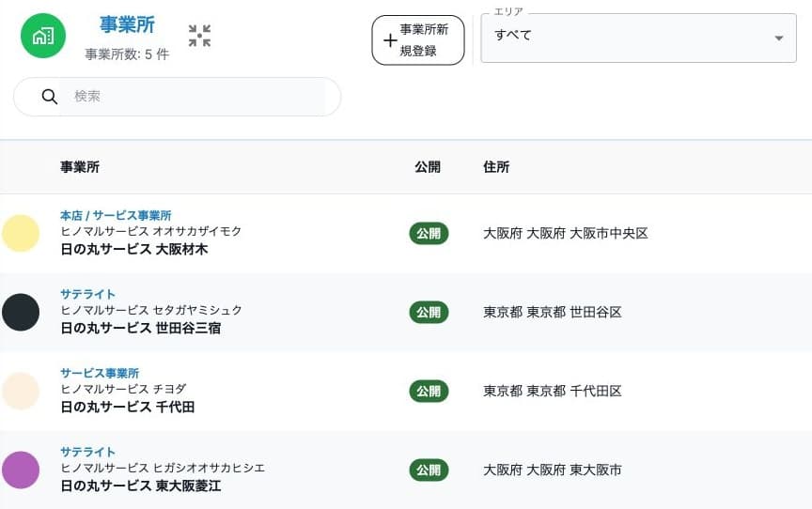Click address 大阪府 大阪府 大阪市中央区
812x509 pixels.
coord(566,233)
